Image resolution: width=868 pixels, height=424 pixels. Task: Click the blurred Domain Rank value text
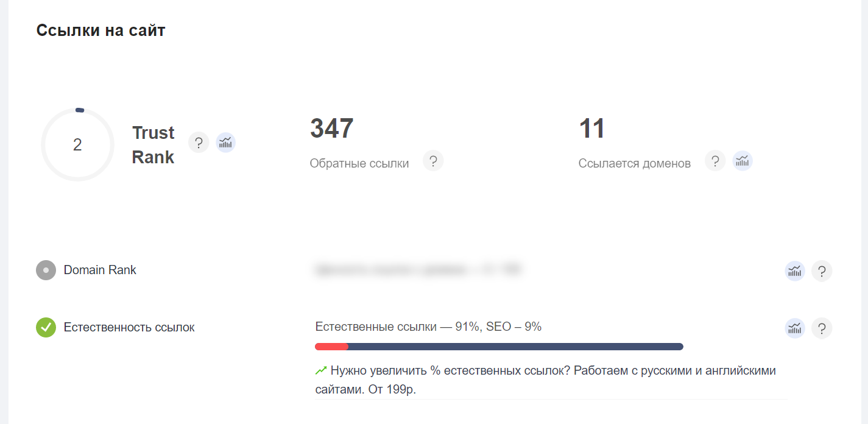[418, 270]
